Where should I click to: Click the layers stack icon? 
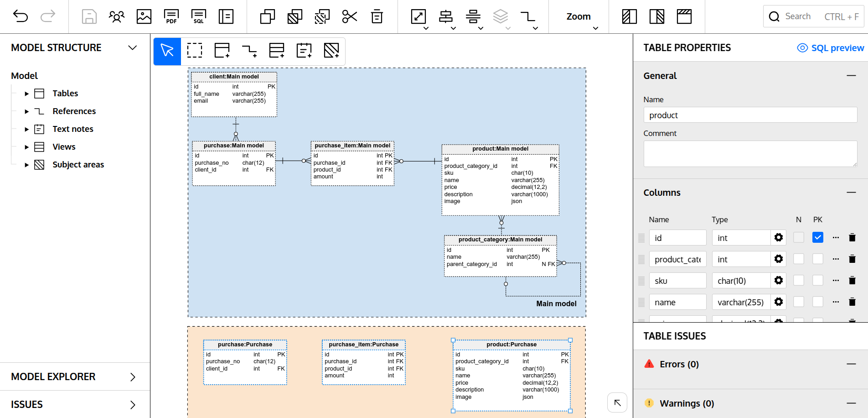(501, 16)
